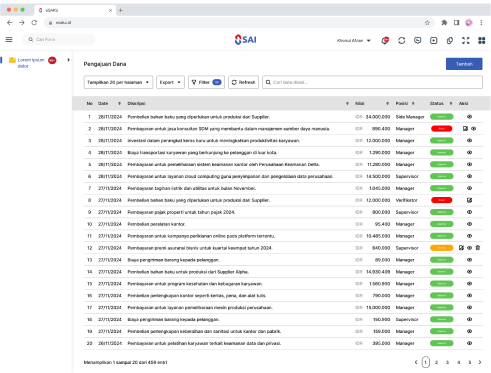The width and height of the screenshot is (491, 373).
Task: Open the rows-per-page dropdown
Action: (118, 82)
